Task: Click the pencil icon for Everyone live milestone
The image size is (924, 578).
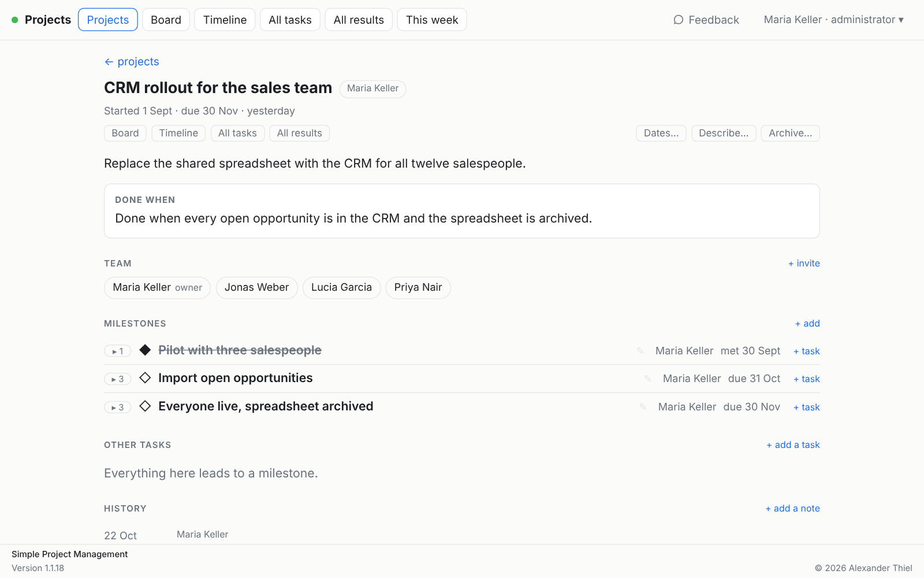Action: coord(643,407)
